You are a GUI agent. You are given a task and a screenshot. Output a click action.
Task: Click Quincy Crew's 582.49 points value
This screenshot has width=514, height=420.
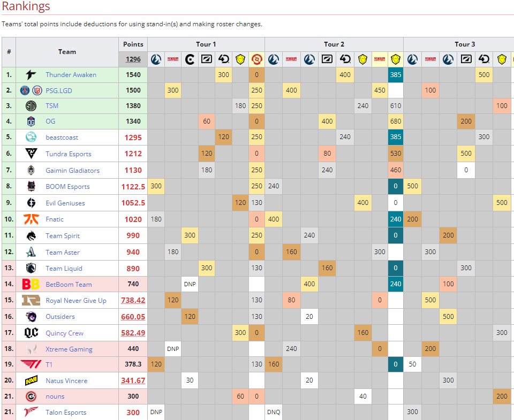(133, 333)
